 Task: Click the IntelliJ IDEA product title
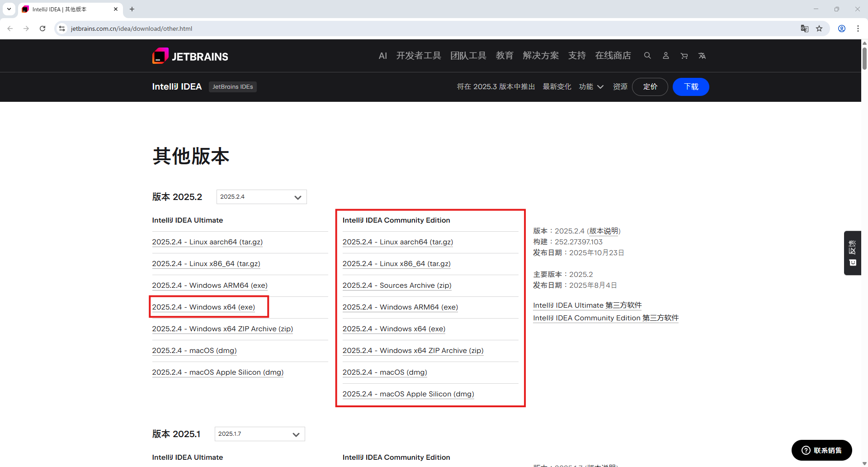coord(177,86)
